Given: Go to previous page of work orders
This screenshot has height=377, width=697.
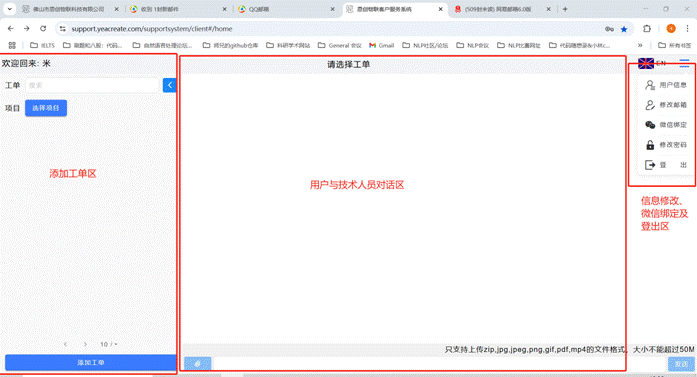Looking at the screenshot, I should [x=65, y=344].
